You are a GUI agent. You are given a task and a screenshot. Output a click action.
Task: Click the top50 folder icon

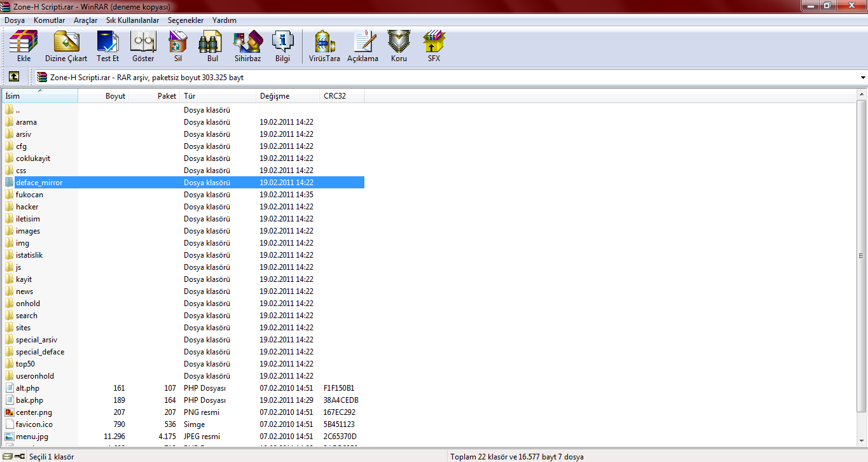(x=9, y=364)
